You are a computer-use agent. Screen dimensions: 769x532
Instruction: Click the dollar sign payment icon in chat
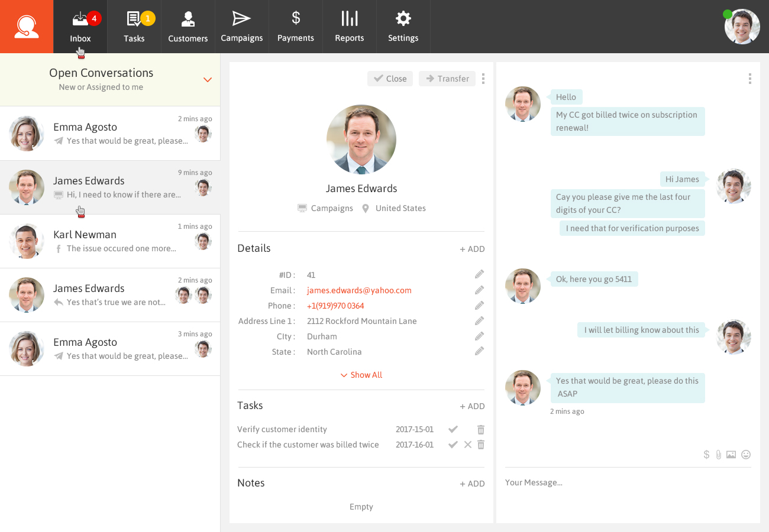coord(706,455)
